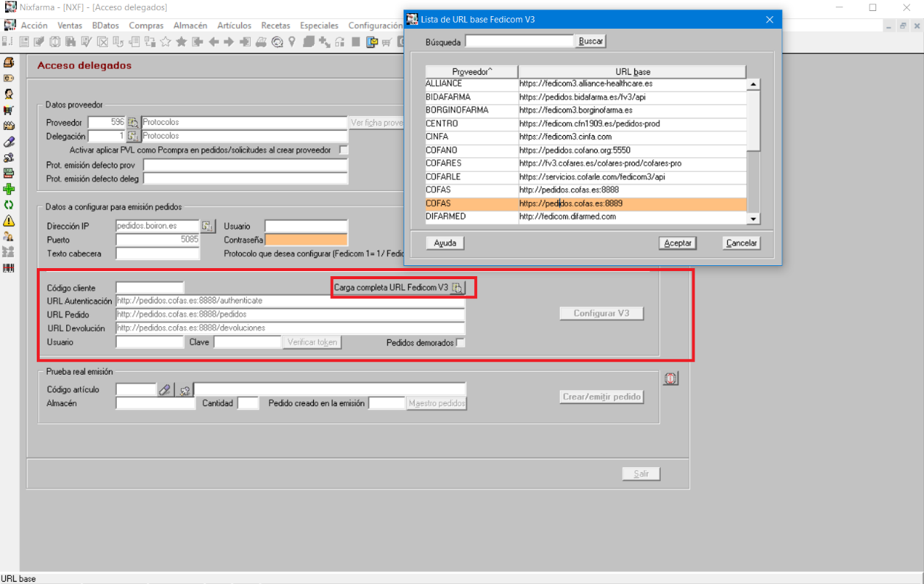The image size is (924, 584).
Task: Open Proveedor lookup icon next to 596
Action: (133, 123)
